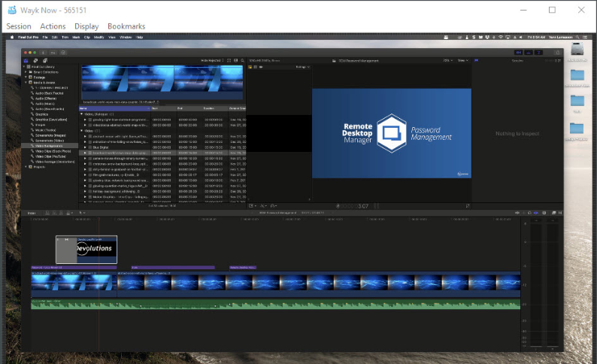
Task: Open the Hide Rejected filter dropdown
Action: pyautogui.click(x=212, y=60)
